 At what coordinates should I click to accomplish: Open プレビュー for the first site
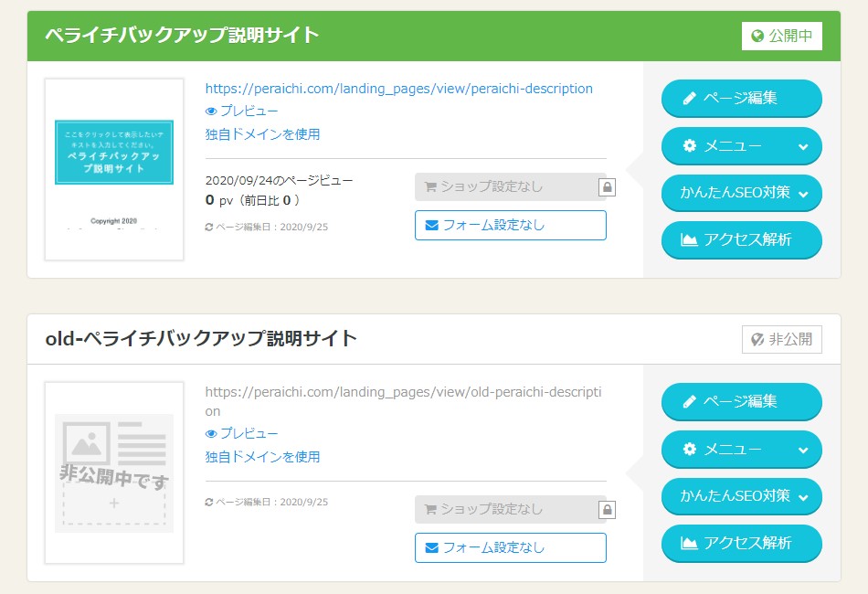(x=242, y=111)
